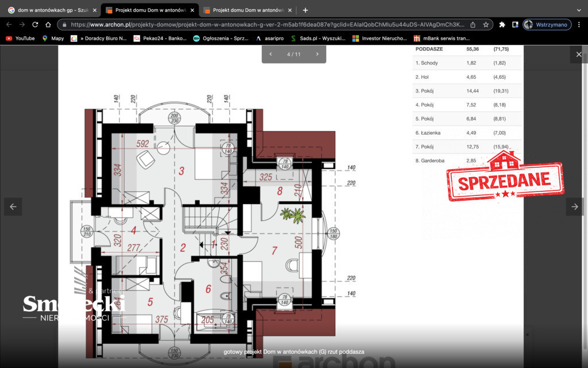
Task: Open the Sads.pl - Wyszuki... bookmark
Action: (x=318, y=39)
